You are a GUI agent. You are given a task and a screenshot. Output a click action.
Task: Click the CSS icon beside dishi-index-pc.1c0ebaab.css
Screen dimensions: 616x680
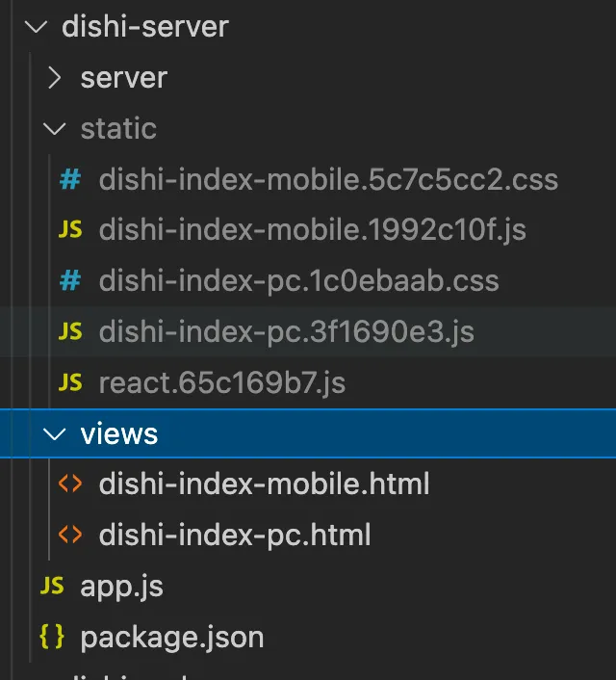[70, 281]
